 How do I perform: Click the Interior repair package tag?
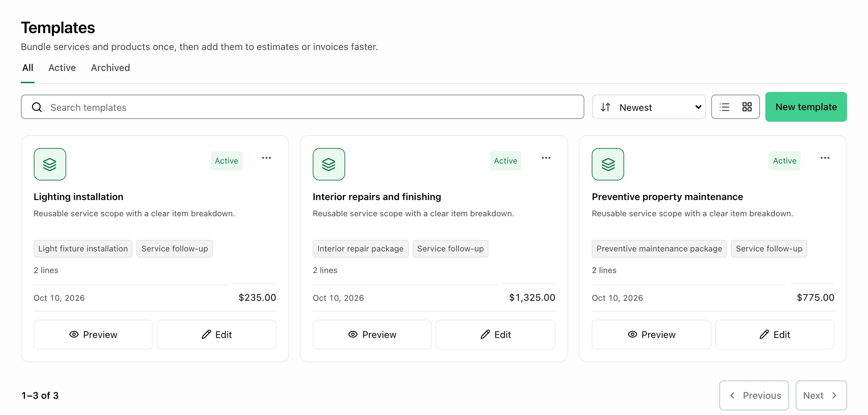click(361, 249)
